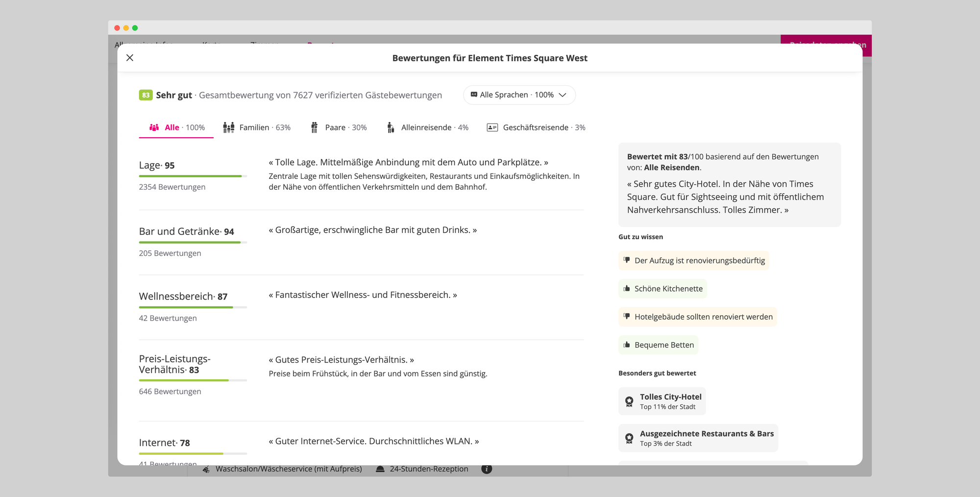This screenshot has height=497, width=980.
Task: Click the award icon for Ausgezeichnete Restaurants & Bars
Action: (x=629, y=439)
